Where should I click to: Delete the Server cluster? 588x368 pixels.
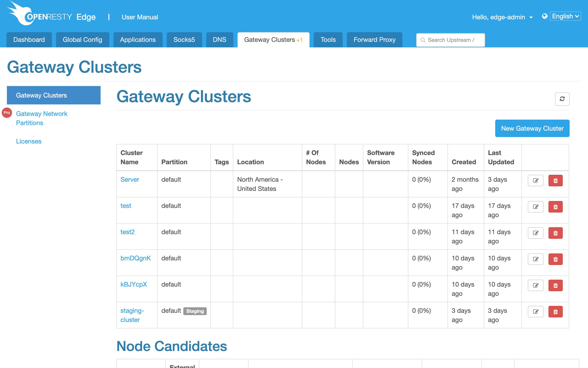555,181
